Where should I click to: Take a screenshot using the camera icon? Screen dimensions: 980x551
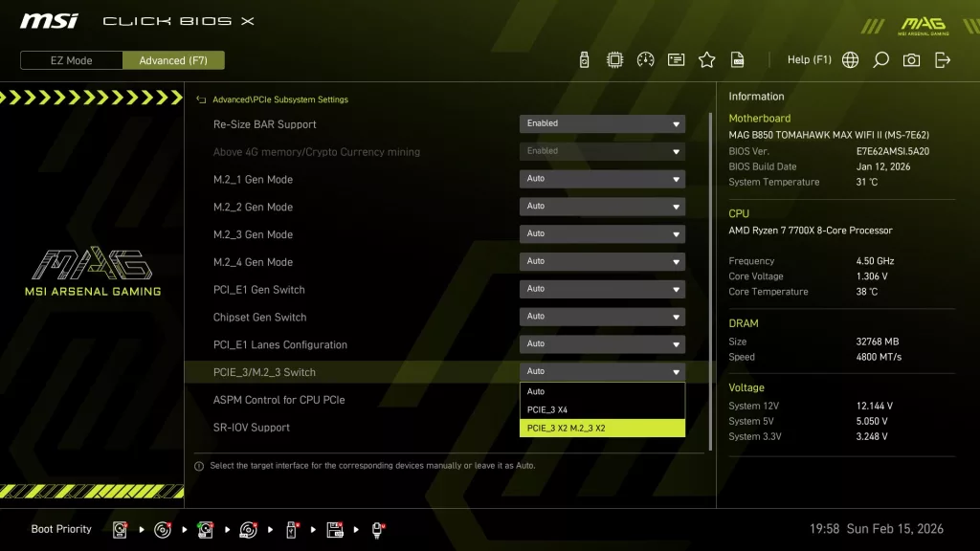[912, 58]
